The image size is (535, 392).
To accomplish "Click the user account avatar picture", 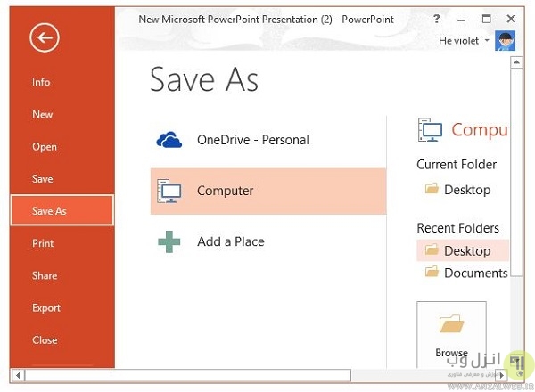I will 506,41.
